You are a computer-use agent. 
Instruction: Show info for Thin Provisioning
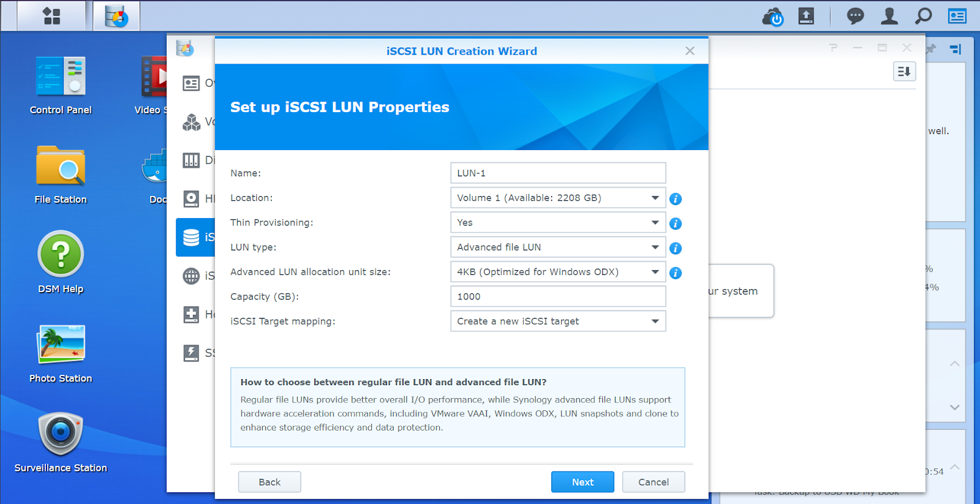pos(676,224)
